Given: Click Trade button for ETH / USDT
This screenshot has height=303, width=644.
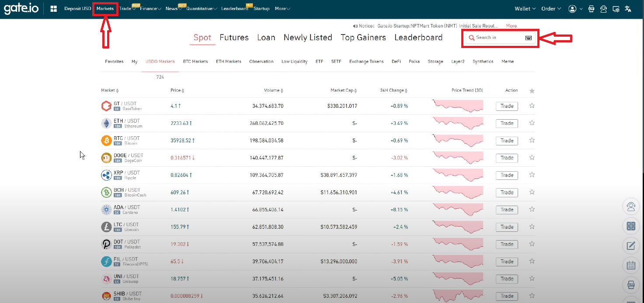Looking at the screenshot, I should (x=507, y=123).
